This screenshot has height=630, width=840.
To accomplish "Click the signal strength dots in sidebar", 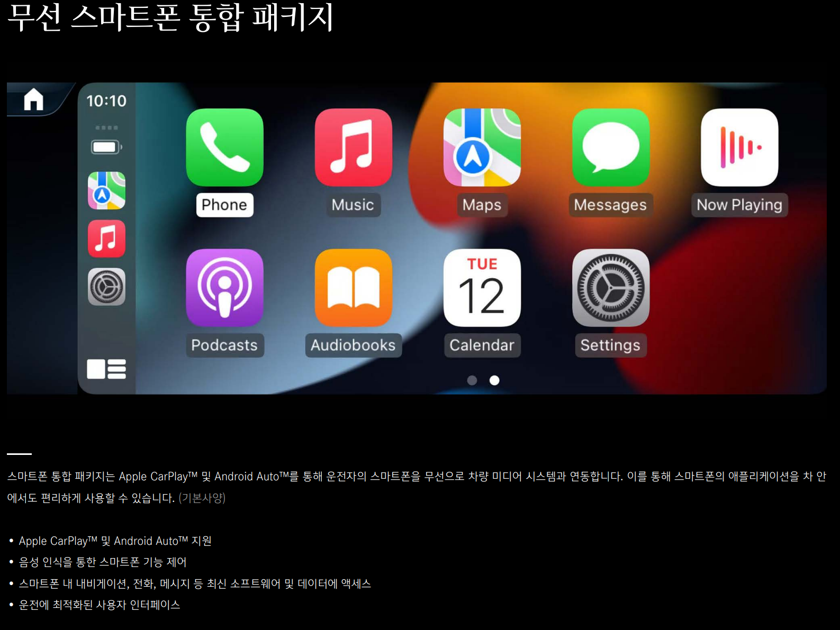I will coord(106,127).
